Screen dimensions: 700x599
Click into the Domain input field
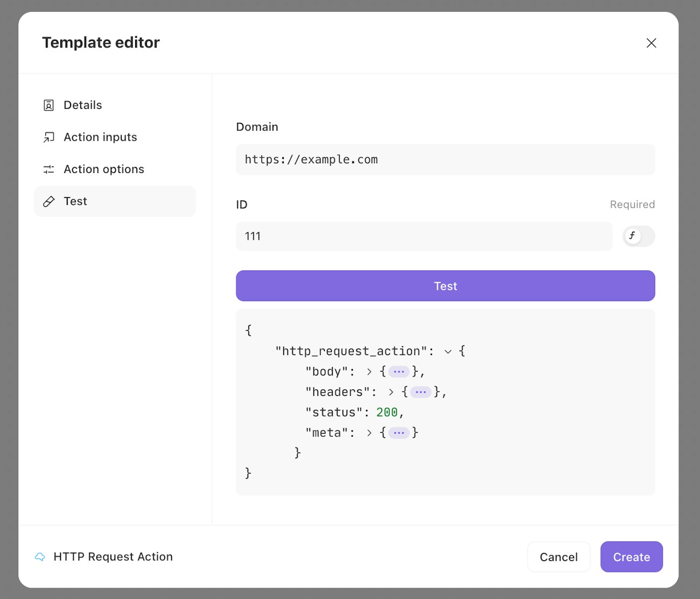tap(445, 159)
